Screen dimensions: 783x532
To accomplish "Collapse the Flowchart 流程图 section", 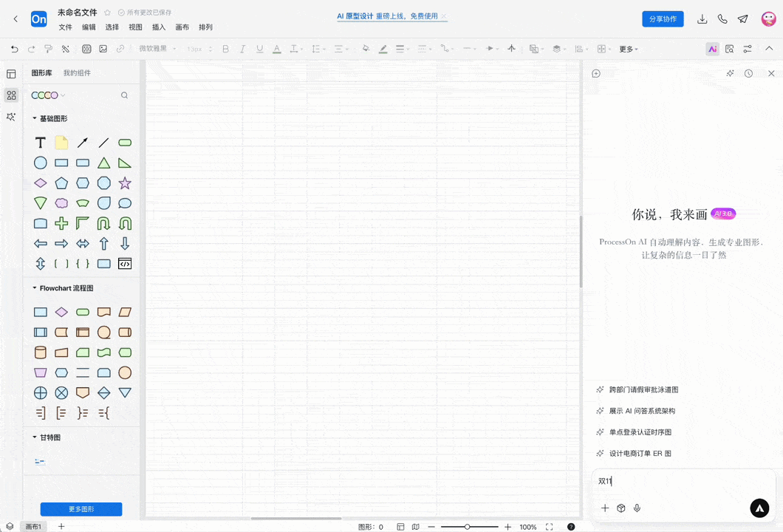I will tap(35, 287).
